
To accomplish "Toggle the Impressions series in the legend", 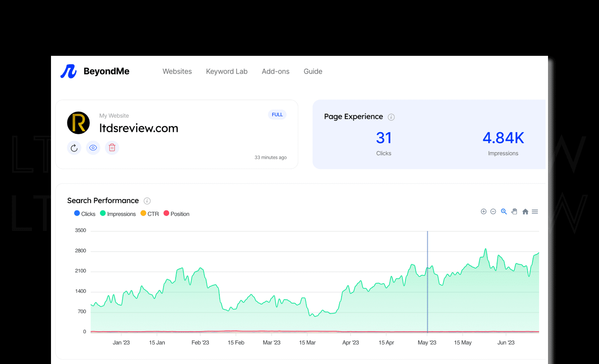I will tap(118, 214).
